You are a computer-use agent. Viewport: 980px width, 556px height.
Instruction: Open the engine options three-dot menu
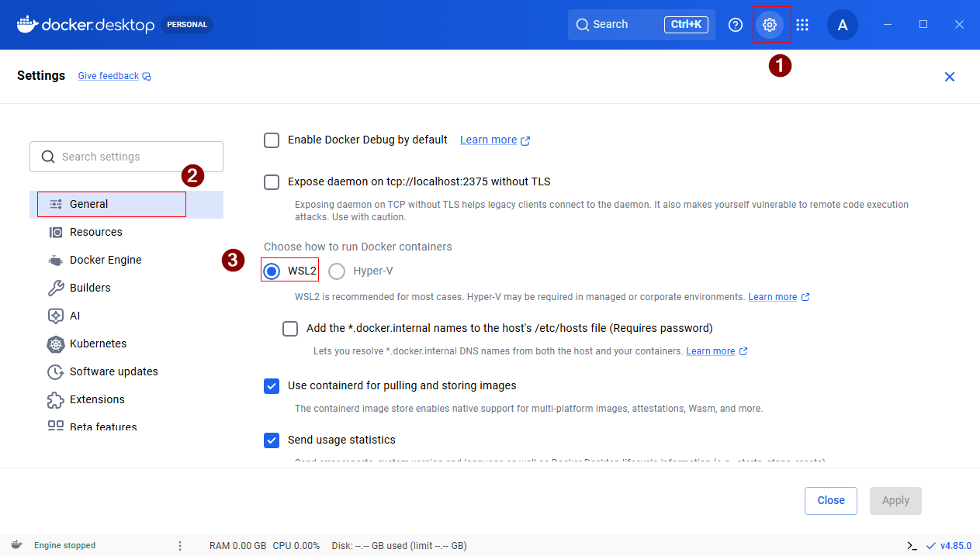(180, 545)
